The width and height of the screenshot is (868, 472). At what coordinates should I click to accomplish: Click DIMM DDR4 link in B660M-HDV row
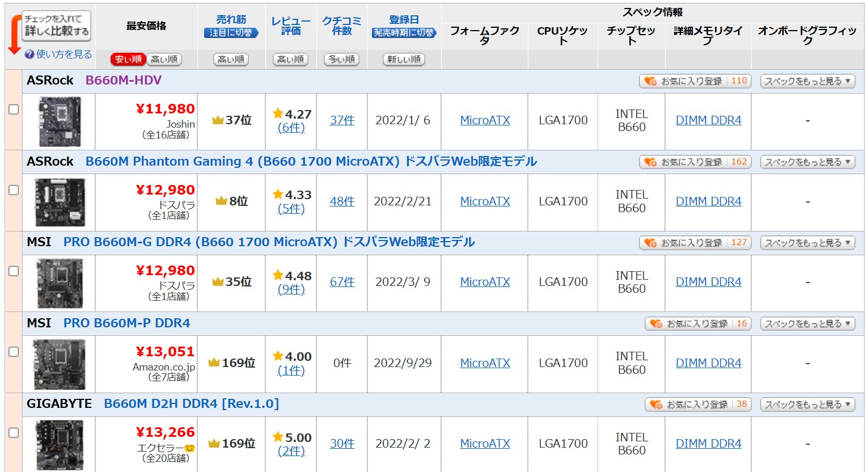(x=708, y=120)
